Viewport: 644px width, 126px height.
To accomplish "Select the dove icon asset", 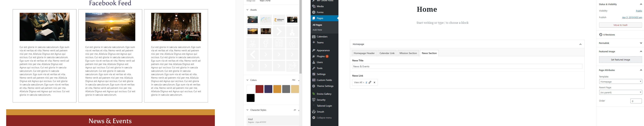I will click(x=292, y=66).
